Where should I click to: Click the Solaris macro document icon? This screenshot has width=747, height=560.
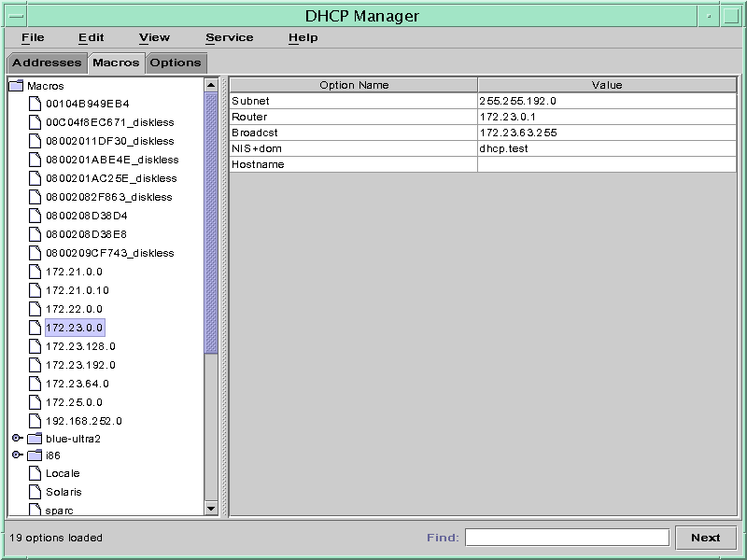pyautogui.click(x=35, y=492)
